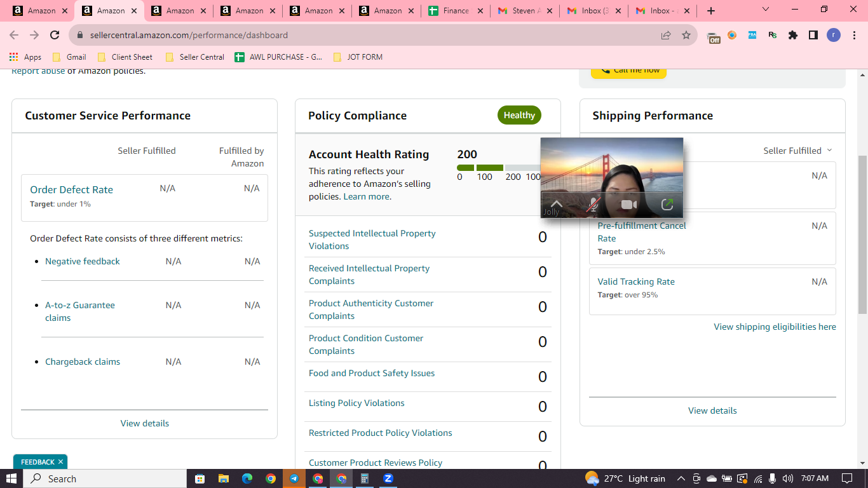Open a new browser tab
The image size is (868, 488).
(711, 11)
